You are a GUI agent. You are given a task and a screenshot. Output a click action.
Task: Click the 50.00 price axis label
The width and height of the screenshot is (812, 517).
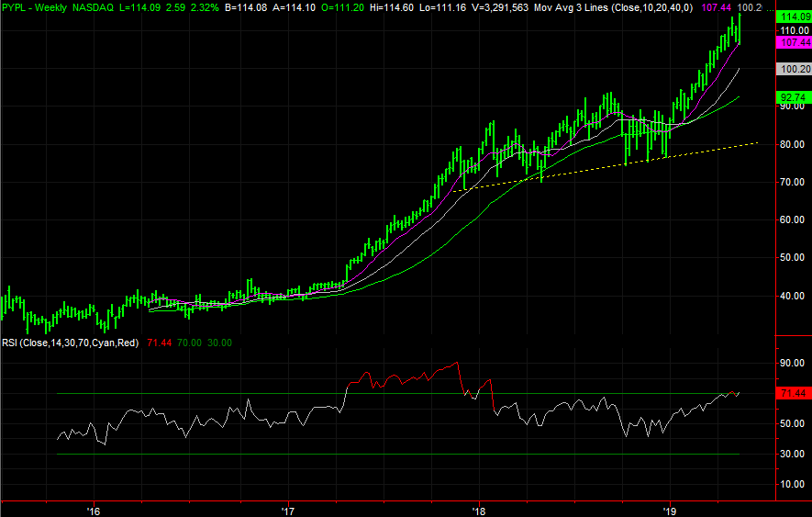click(x=793, y=258)
